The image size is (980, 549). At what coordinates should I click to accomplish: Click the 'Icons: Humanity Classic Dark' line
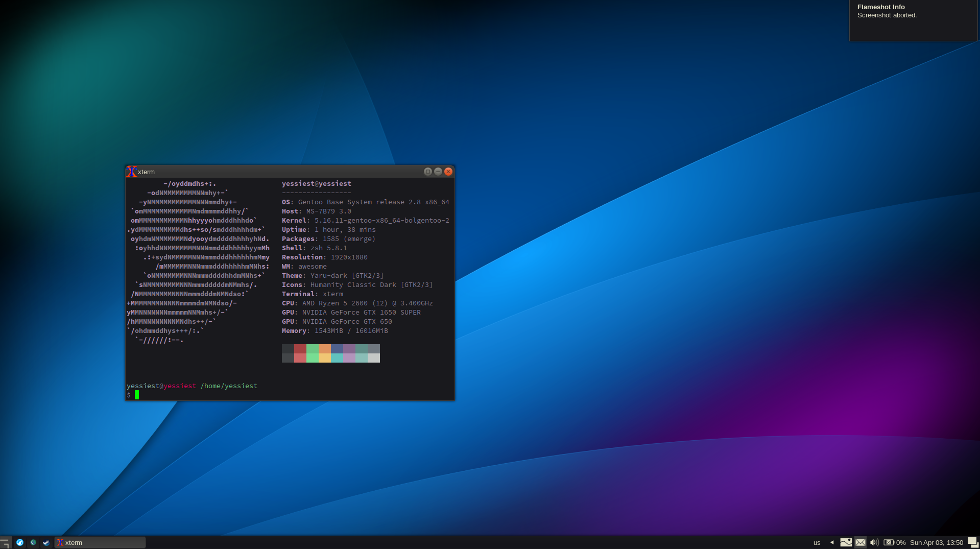(357, 285)
